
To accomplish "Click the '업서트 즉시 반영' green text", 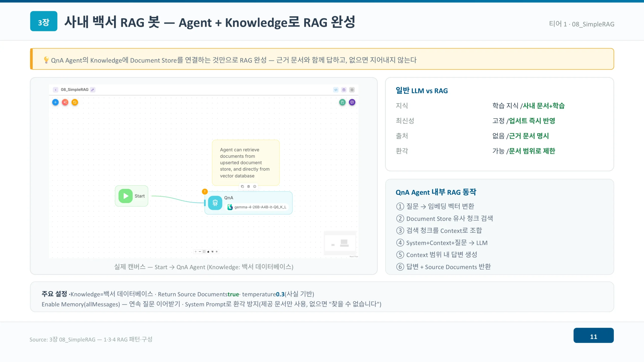I will 532,121.
